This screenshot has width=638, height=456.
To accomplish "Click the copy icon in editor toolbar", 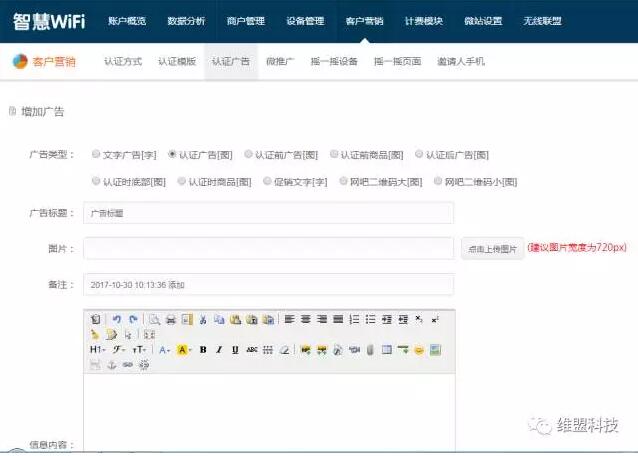I will (x=219, y=319).
